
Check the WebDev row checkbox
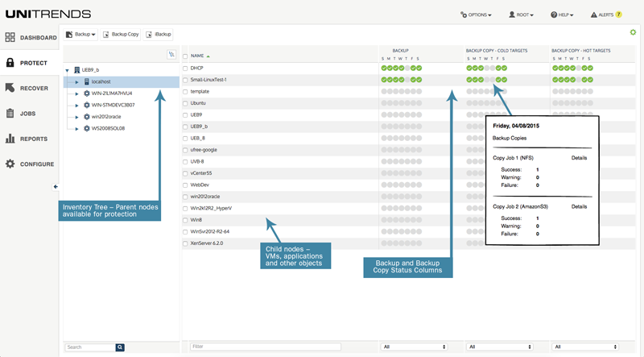click(185, 185)
